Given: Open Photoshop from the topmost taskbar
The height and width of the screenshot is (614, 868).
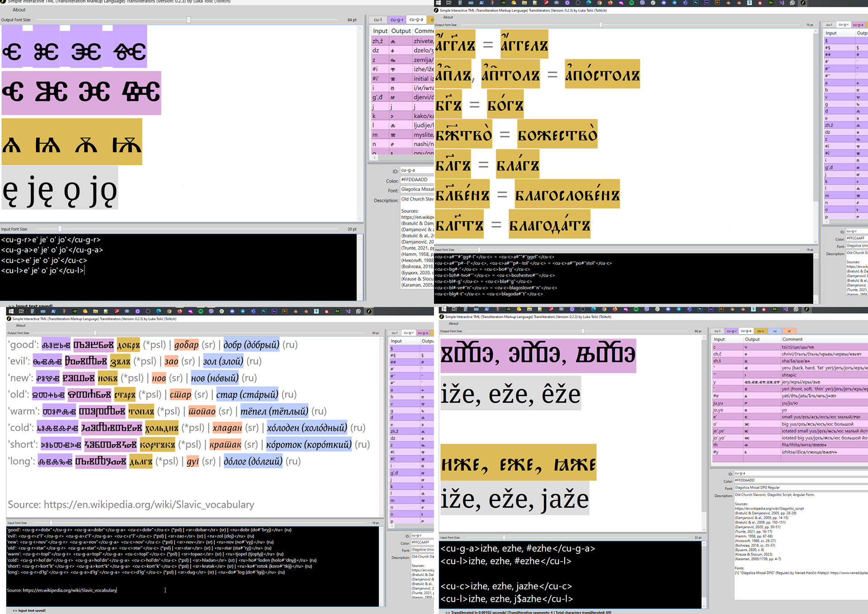Looking at the screenshot, I should [x=696, y=3].
